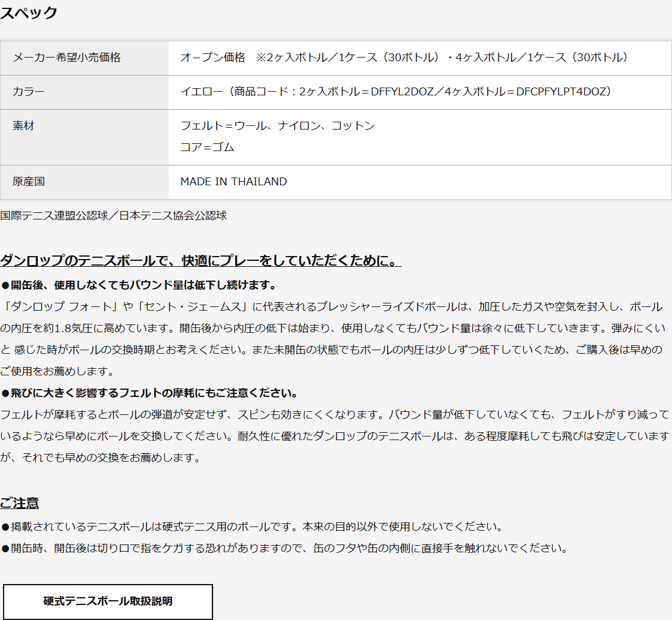Screen dimensions: 672x620
Task: Select the スペック heading
Action: pyautogui.click(x=29, y=13)
